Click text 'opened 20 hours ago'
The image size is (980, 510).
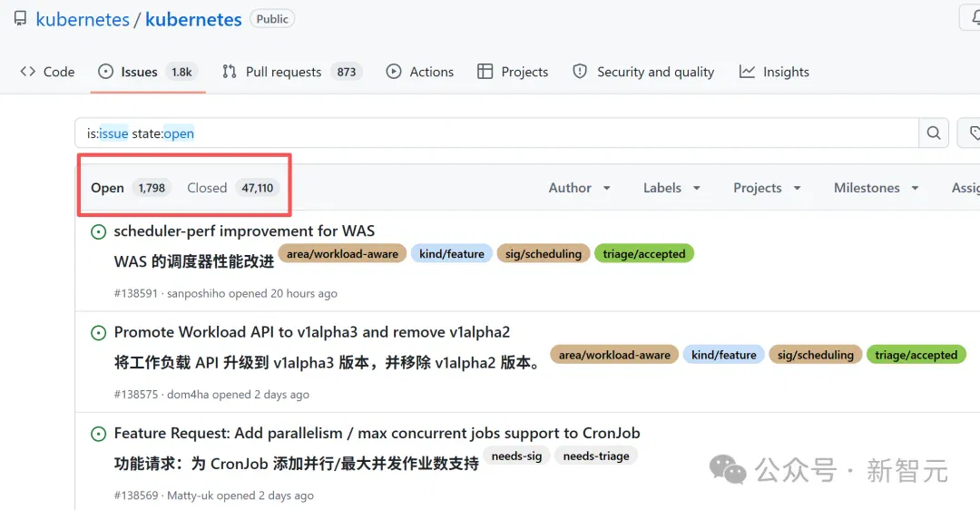[282, 293]
